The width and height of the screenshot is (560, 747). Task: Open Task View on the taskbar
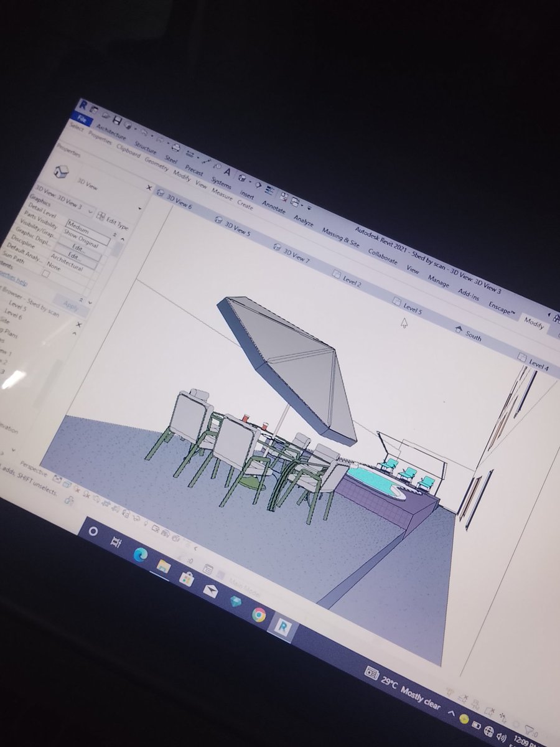coord(116,542)
